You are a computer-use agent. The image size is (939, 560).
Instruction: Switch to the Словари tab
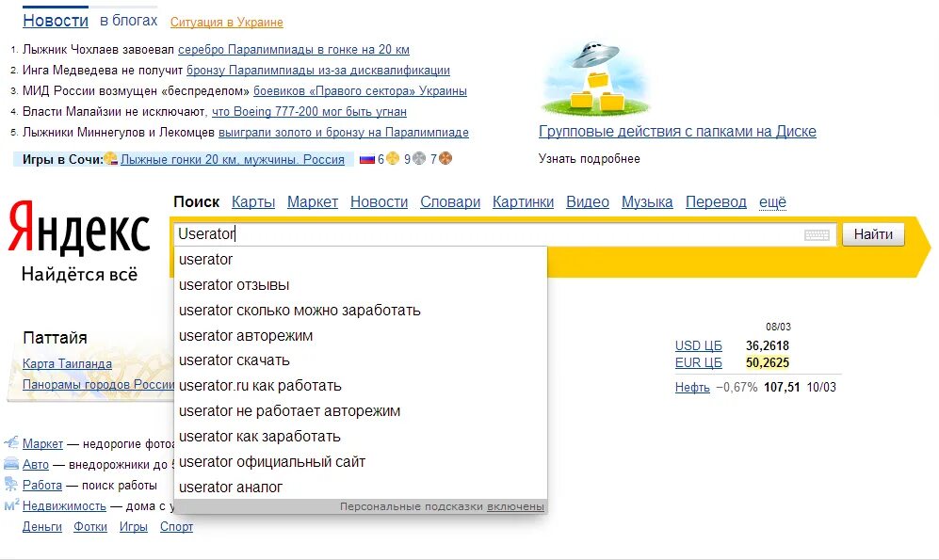coord(450,202)
